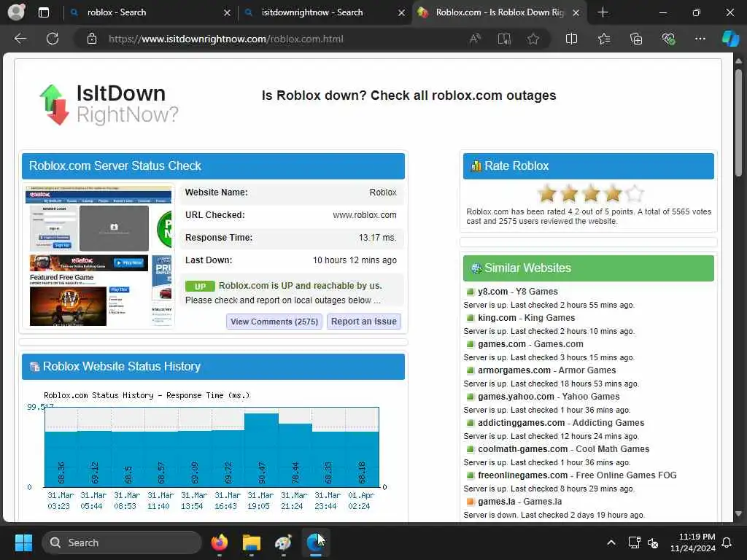Viewport: 747px width, 560px height.
Task: Click the Microsoft Edge taskbar icon
Action: (x=315, y=542)
